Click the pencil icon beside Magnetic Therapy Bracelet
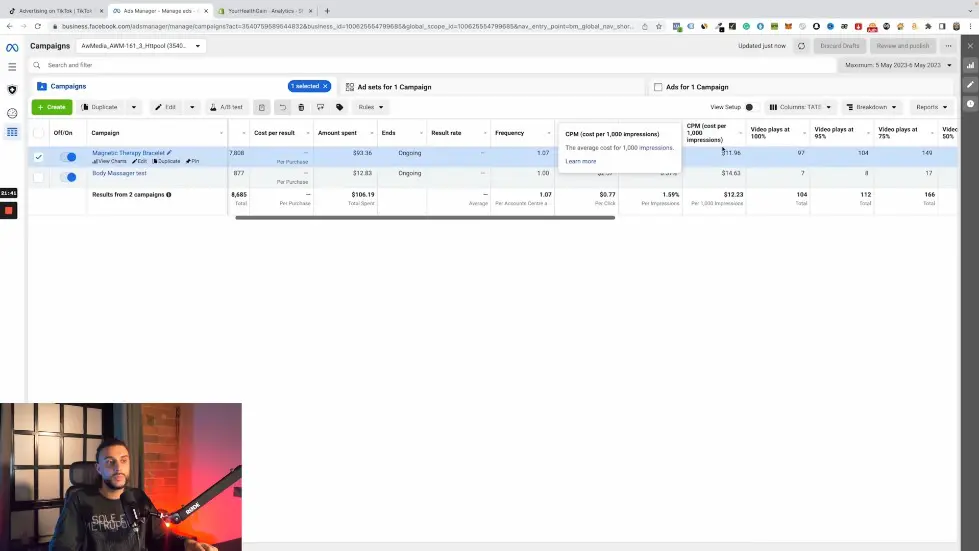Screen dimensions: 979x551 click(x=169, y=152)
